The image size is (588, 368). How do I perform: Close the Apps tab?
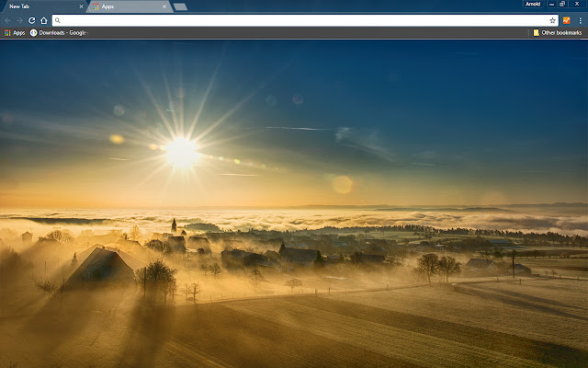pyautogui.click(x=164, y=6)
